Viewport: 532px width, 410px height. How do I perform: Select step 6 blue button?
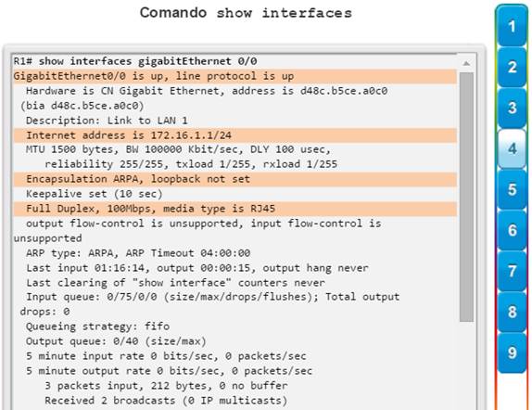(512, 230)
